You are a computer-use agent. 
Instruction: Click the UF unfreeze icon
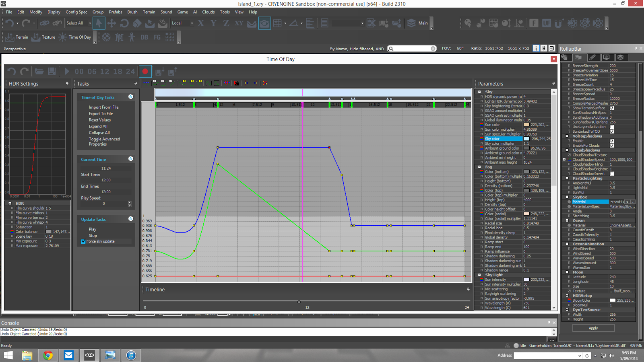pos(546,23)
